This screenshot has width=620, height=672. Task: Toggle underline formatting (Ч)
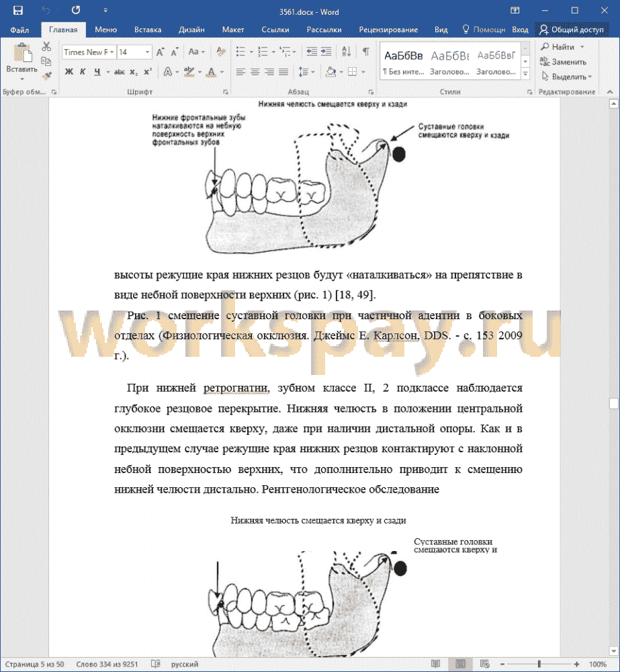[x=97, y=72]
